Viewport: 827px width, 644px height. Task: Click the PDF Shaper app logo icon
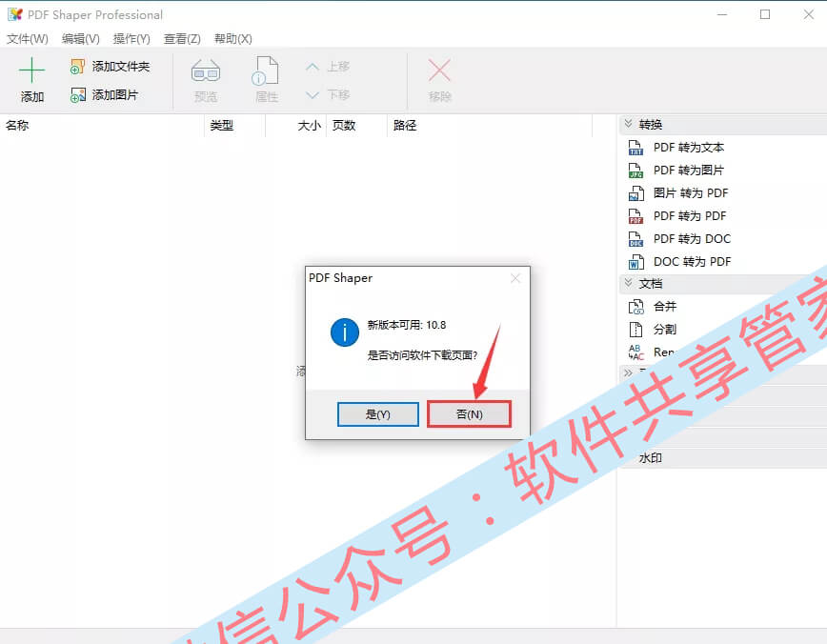coord(15,15)
